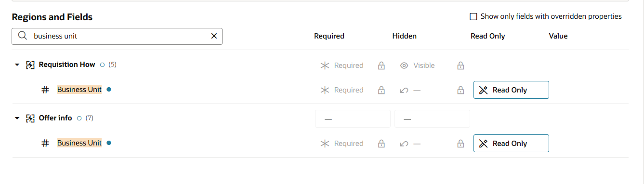The image size is (644, 184).
Task: Toggle Visible eye for Requisition How
Action: (417, 66)
